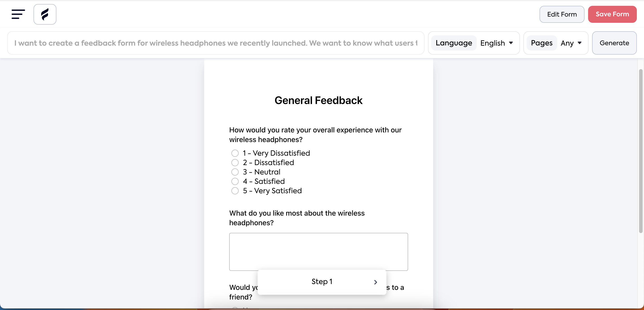Screen dimensions: 644x310
Task: Click the 'What do you like most' question
Action: pos(297,218)
